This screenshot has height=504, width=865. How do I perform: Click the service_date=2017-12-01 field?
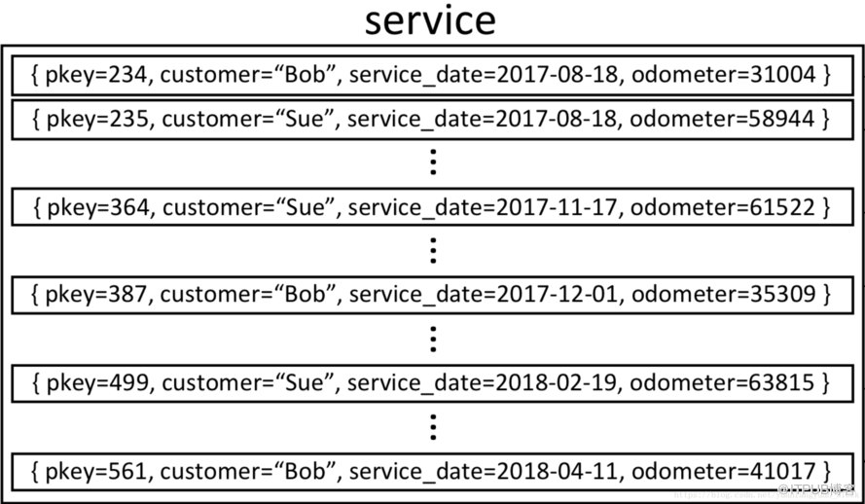point(481,294)
